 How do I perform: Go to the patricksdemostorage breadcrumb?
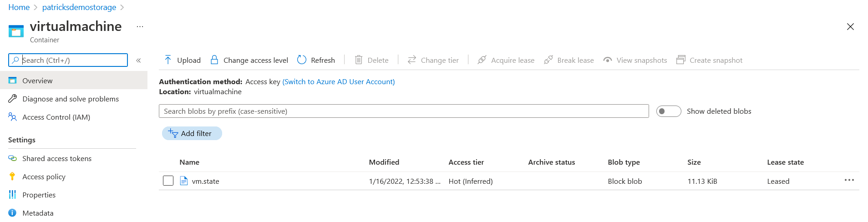[x=79, y=7]
